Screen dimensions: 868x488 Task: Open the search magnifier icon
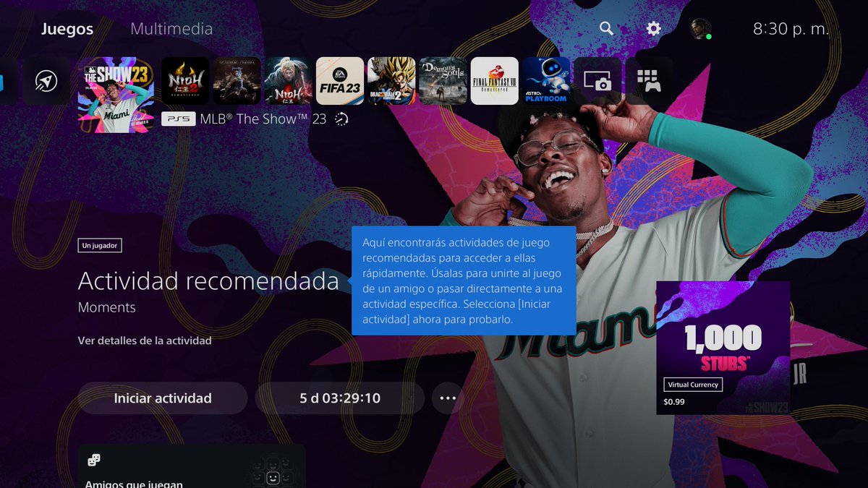coord(606,28)
